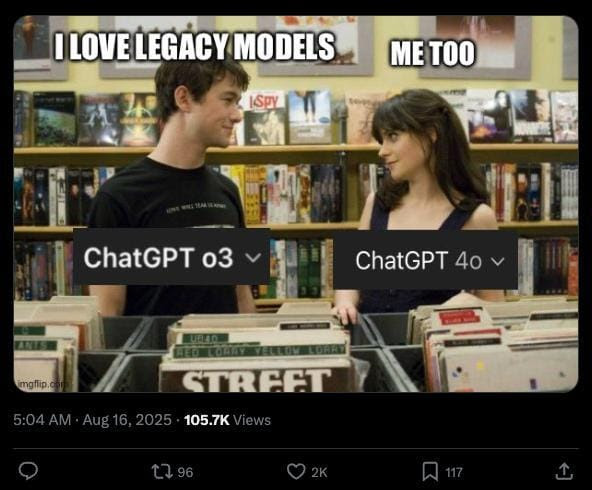Click the repost count 96
This screenshot has width=592, height=490.
coord(185,472)
